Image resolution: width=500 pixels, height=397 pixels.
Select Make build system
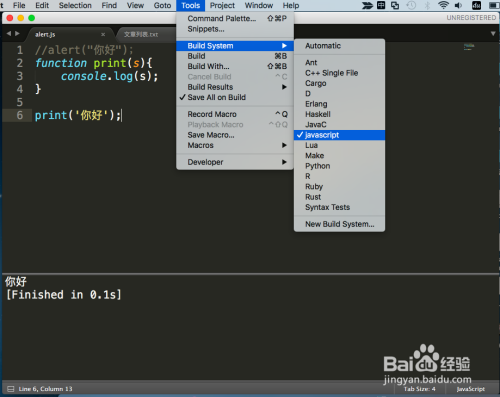(x=339, y=156)
